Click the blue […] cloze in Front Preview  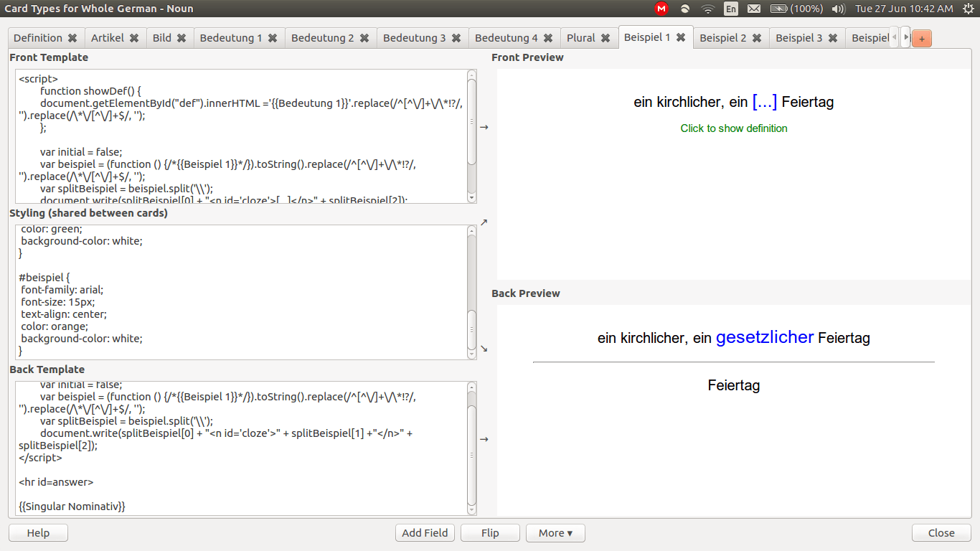click(x=765, y=102)
